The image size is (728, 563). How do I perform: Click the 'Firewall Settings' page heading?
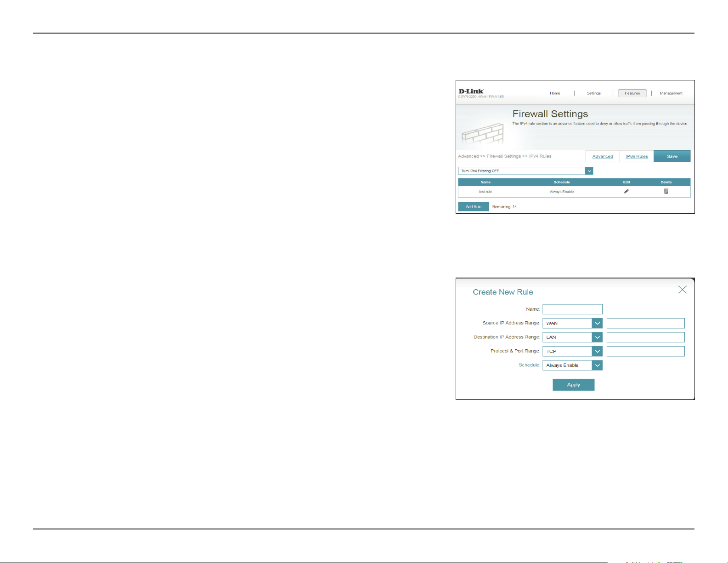click(x=550, y=114)
